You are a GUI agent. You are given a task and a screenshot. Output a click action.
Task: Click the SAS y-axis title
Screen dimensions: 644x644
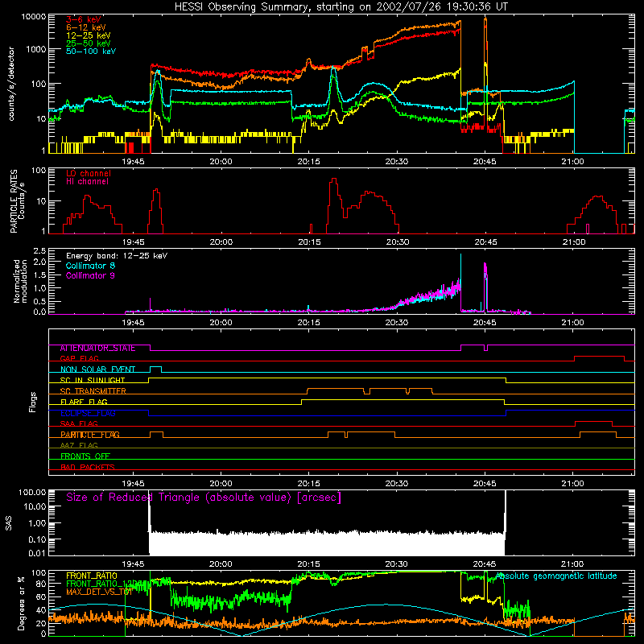click(x=9, y=522)
